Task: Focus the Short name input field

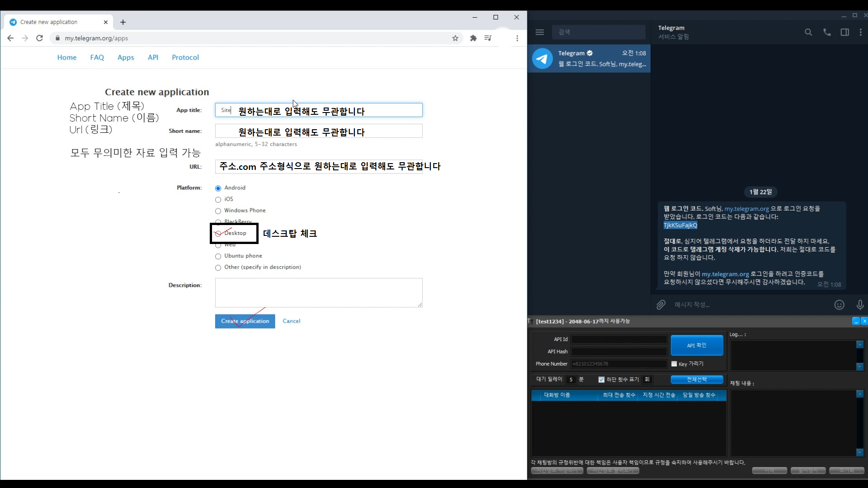Action: click(319, 131)
